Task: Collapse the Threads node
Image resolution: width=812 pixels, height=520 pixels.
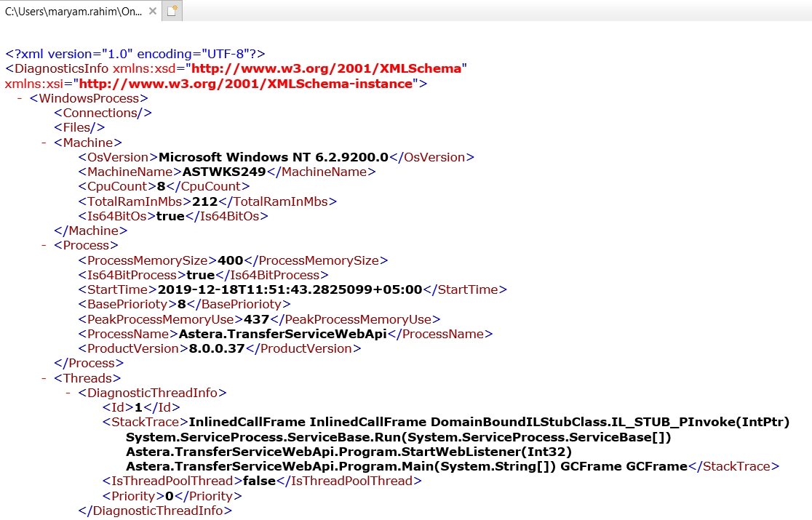Action: coord(44,377)
